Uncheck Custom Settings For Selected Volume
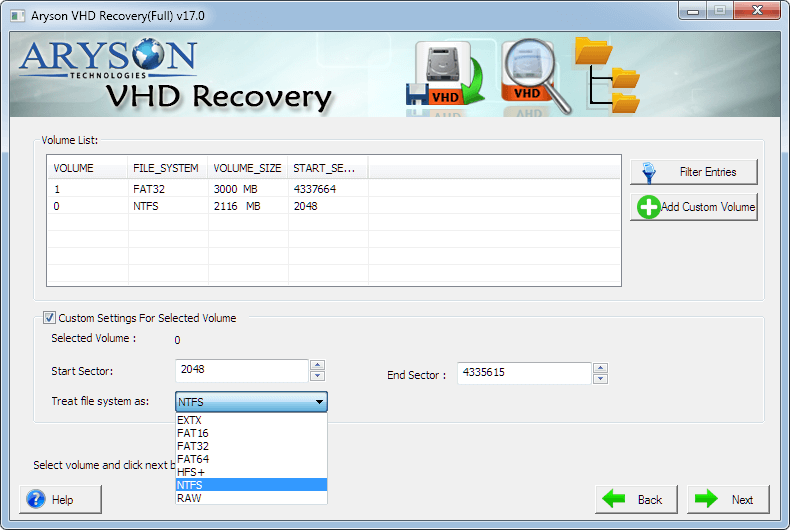 coord(49,317)
